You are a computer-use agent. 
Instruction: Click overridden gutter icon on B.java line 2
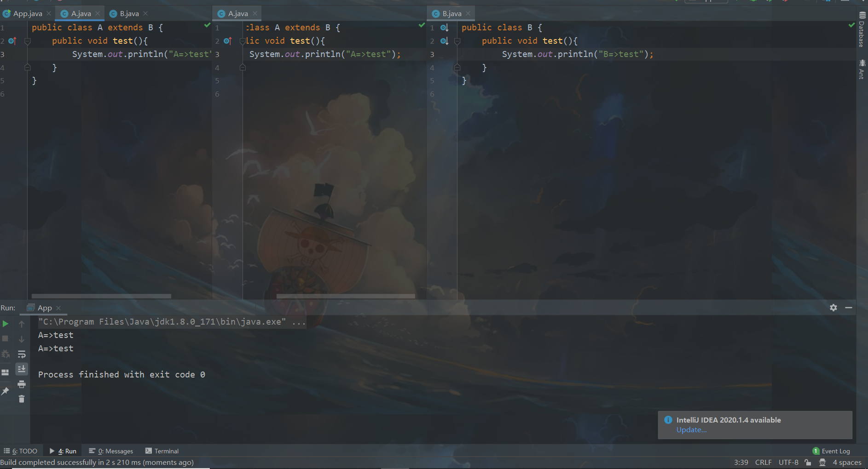point(444,41)
